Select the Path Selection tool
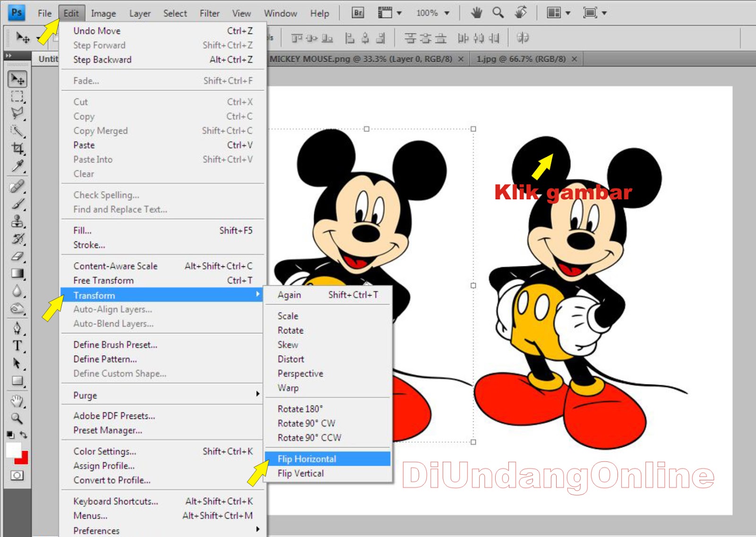 click(x=17, y=363)
